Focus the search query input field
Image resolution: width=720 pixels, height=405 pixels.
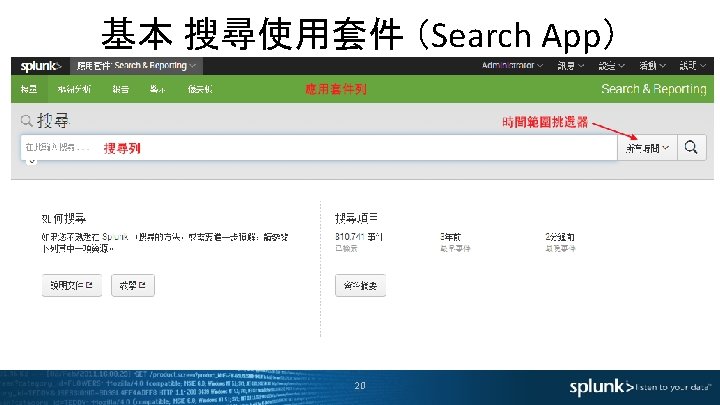point(319,147)
